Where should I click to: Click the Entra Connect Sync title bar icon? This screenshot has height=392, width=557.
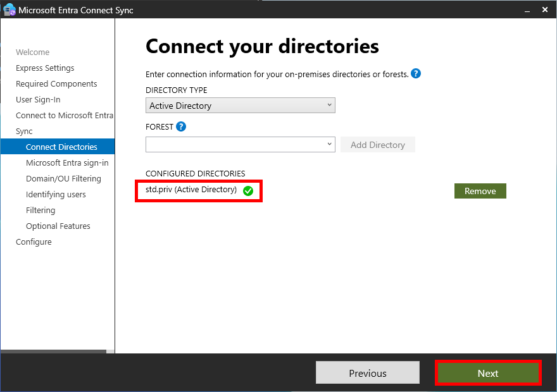[x=9, y=9]
